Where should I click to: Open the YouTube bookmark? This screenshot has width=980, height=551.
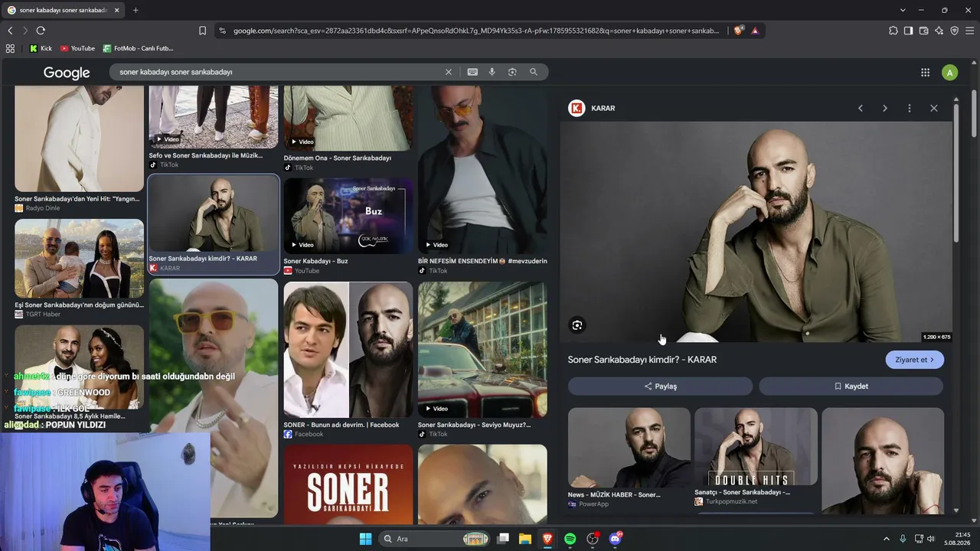[77, 48]
